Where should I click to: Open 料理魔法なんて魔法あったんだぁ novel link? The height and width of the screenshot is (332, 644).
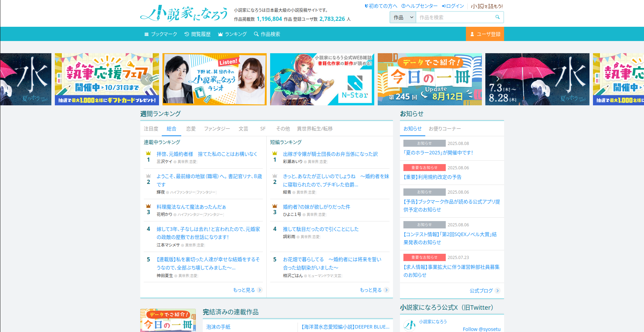(191, 207)
